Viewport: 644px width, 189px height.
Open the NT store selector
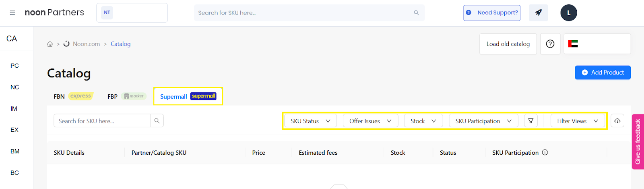[132, 13]
